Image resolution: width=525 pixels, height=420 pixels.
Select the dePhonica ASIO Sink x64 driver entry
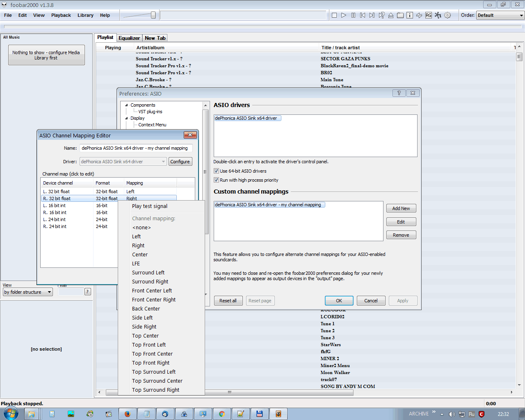pos(247,118)
